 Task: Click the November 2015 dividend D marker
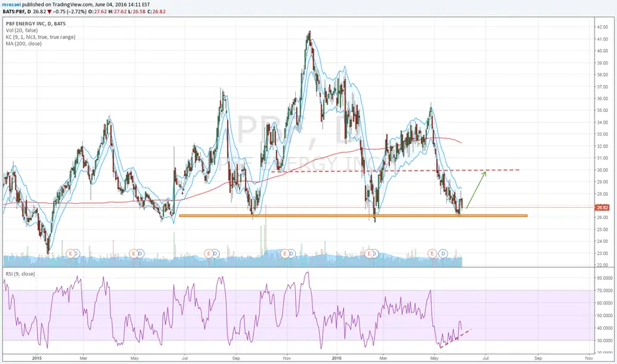click(x=291, y=253)
